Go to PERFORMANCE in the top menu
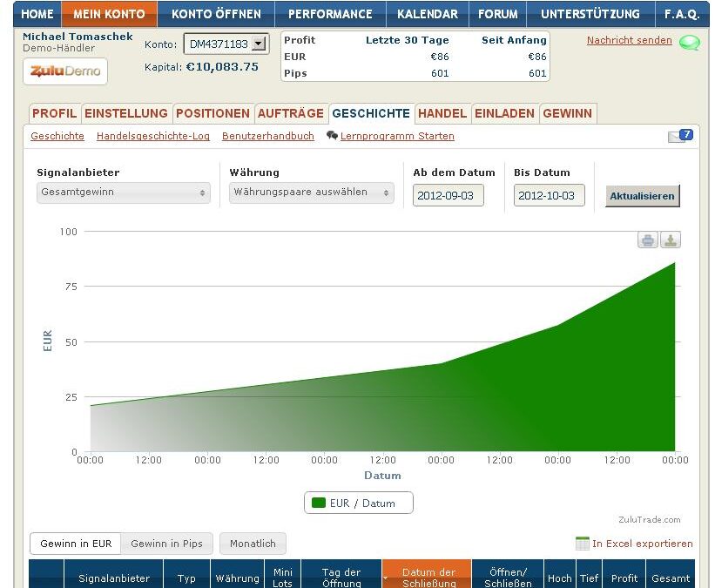715x588 pixels. point(330,14)
